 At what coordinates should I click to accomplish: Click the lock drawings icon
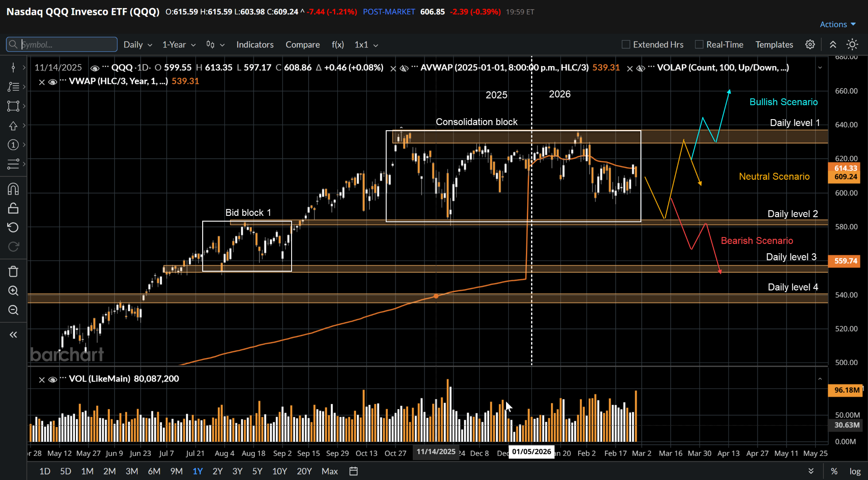[x=13, y=208]
